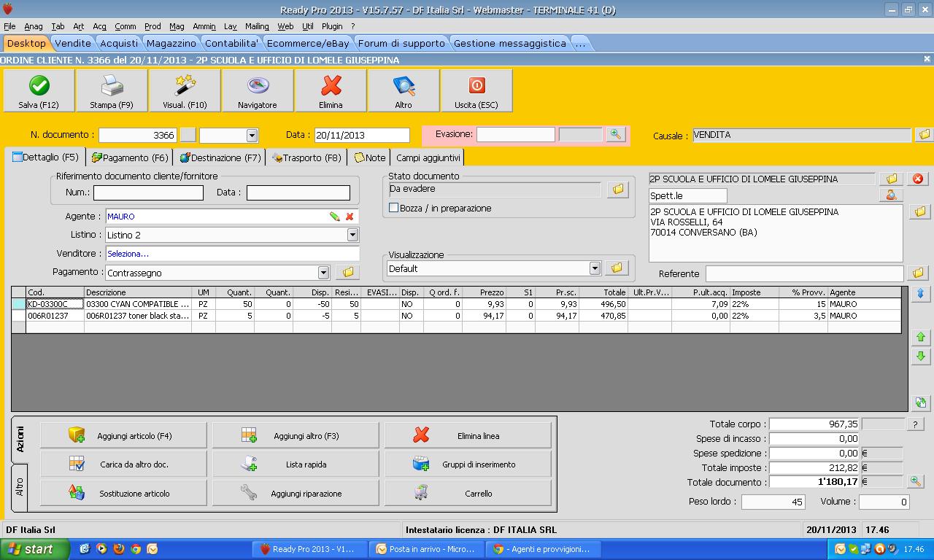
Task: Click the Stampa (F9) printer button
Action: click(112, 90)
